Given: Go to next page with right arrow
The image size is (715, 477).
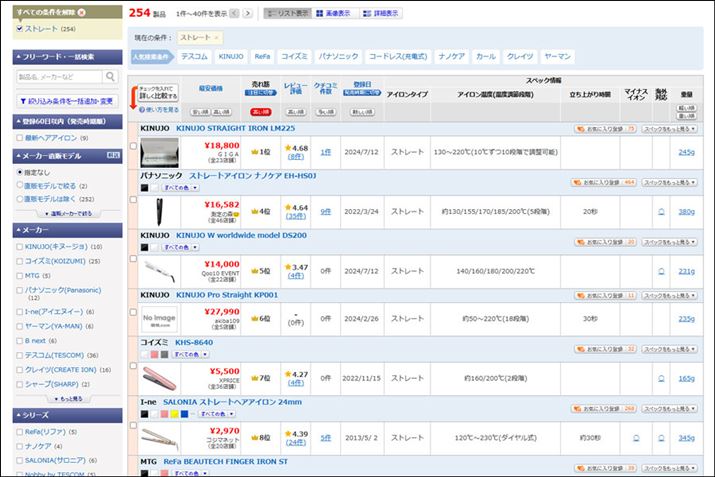Looking at the screenshot, I should pos(247,14).
